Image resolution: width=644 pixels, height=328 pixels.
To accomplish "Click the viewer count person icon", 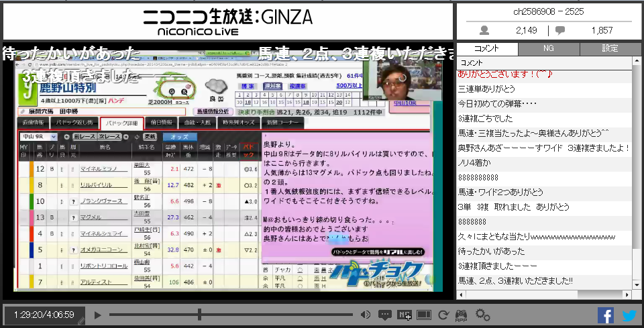I will coord(484,30).
